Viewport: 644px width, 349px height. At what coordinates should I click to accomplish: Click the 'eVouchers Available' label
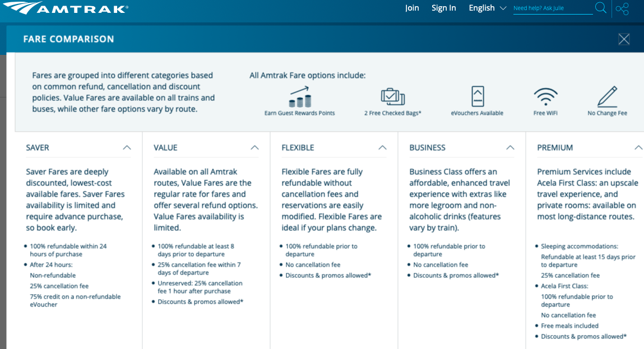pos(477,113)
